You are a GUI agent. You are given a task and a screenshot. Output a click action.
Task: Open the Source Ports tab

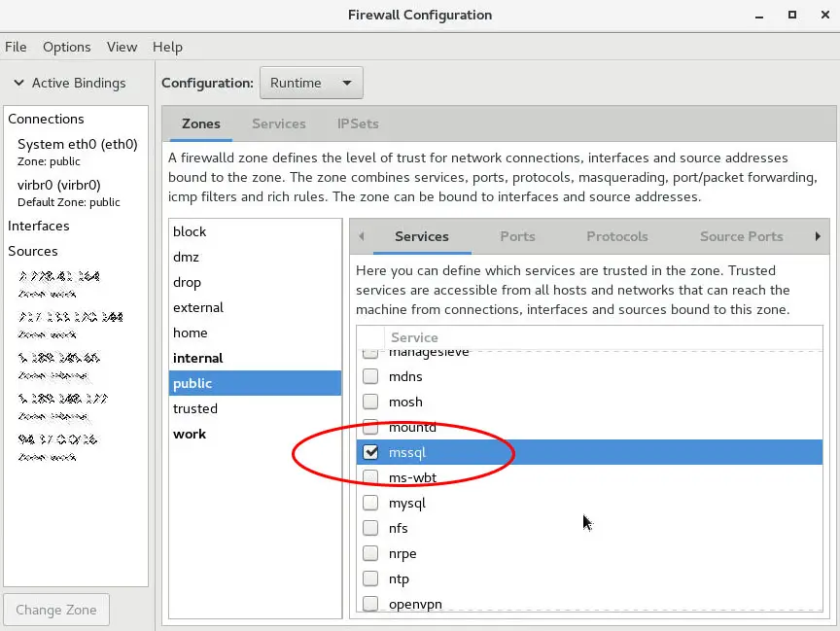click(x=741, y=236)
